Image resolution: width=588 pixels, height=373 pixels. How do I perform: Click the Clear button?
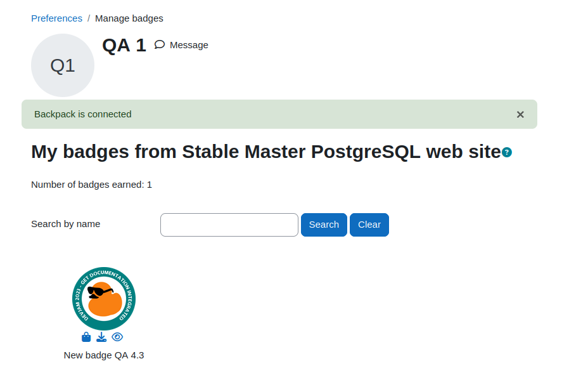369,225
